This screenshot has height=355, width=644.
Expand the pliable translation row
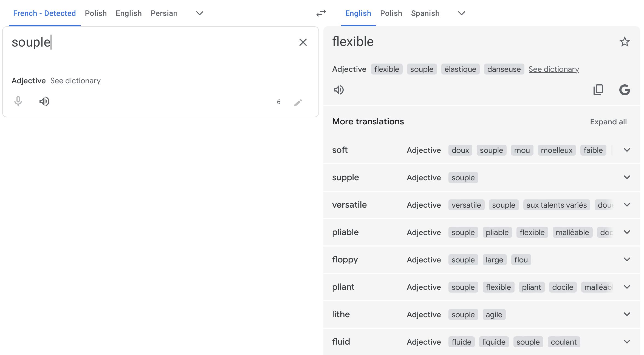tap(627, 232)
